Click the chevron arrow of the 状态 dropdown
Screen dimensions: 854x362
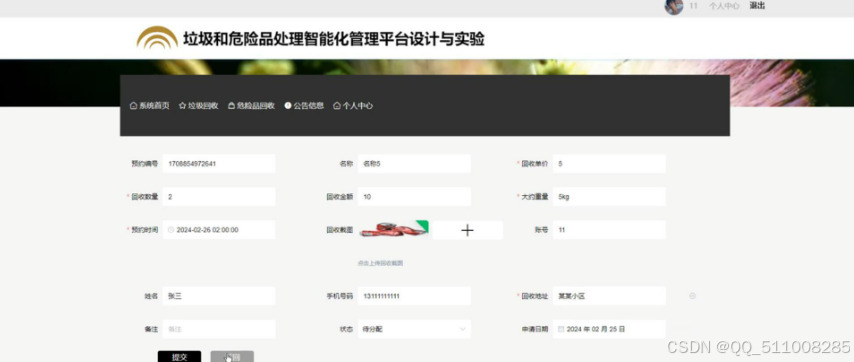462,329
